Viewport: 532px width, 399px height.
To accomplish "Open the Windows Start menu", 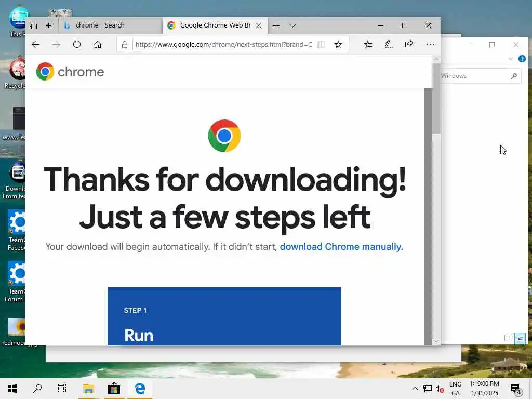I will [12, 389].
